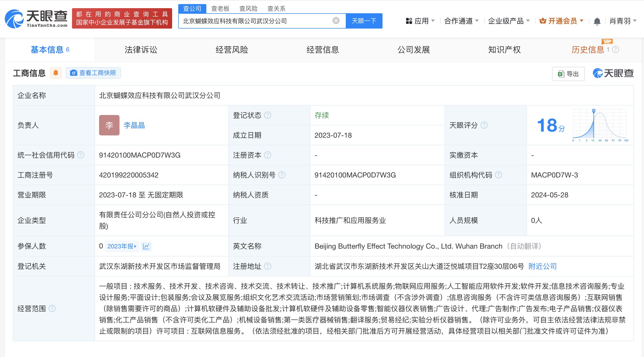
Task: Open help icon next to 登记状态
Action: coord(267,115)
